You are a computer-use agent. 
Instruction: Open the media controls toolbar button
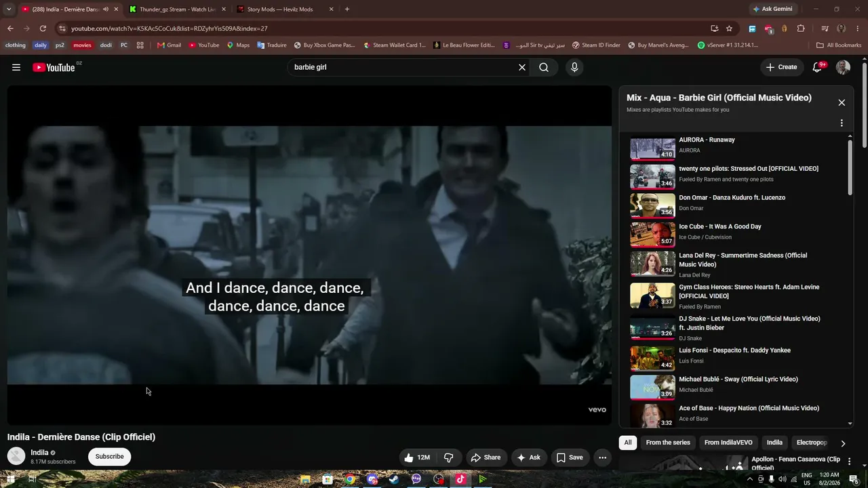point(825,28)
